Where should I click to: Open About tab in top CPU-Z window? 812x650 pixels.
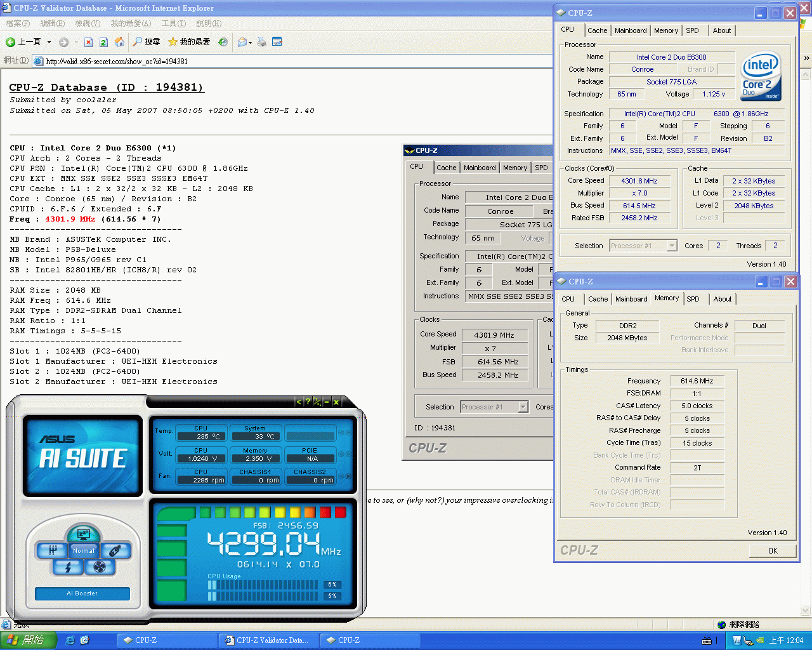[x=722, y=30]
